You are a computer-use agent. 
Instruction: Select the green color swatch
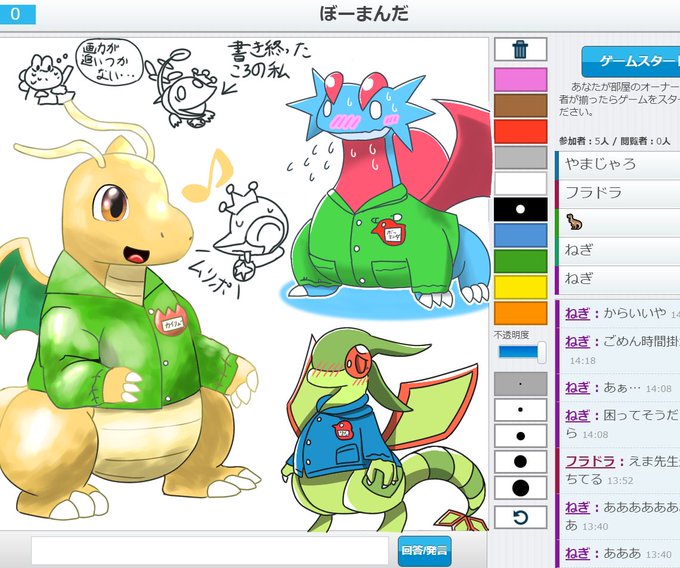(520, 261)
